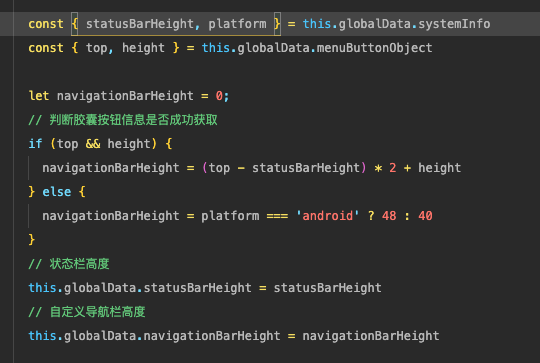
Task: Click statusBarHeight after equals in the status bar assignment
Action: (x=328, y=288)
